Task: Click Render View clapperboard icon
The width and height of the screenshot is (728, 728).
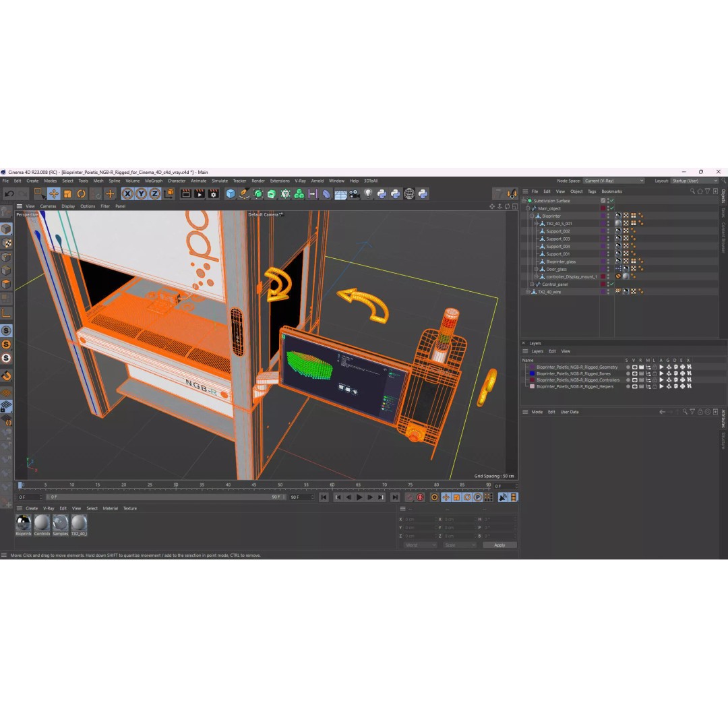Action: (x=186, y=194)
